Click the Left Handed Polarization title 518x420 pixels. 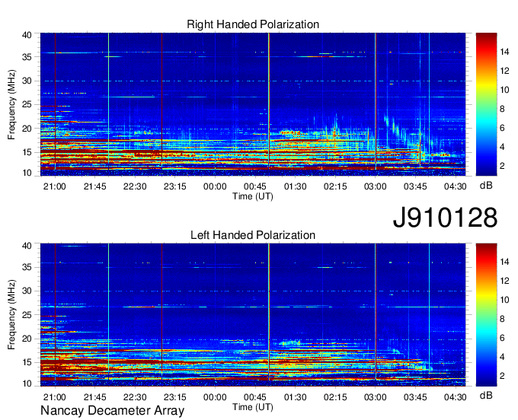253,235
